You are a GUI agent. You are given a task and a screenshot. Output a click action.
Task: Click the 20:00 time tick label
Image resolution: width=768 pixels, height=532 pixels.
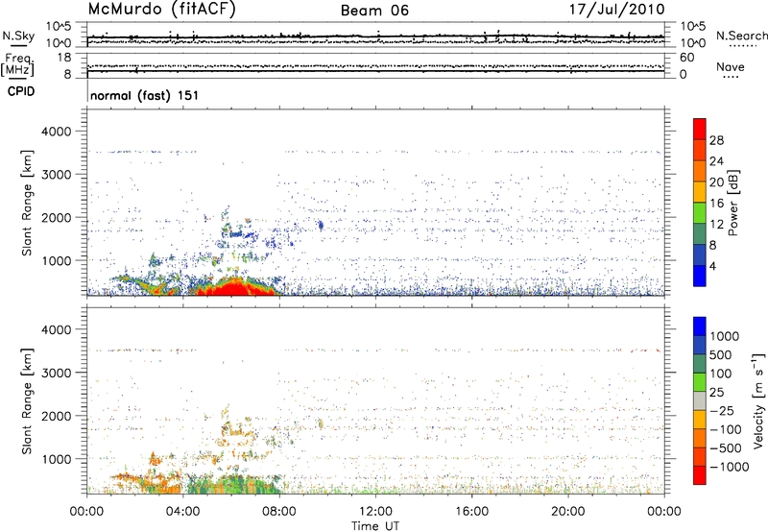pos(568,512)
